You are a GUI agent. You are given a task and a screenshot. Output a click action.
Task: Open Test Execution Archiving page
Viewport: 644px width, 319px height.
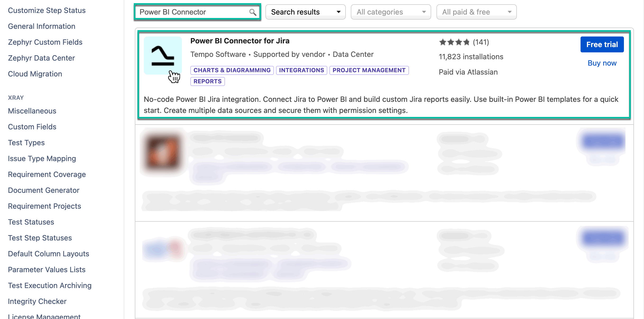coord(50,286)
